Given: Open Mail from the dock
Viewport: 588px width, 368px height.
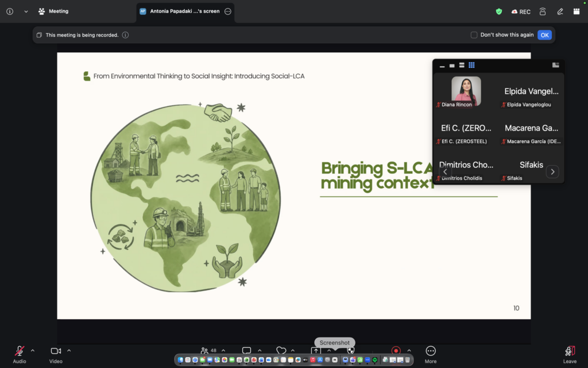Looking at the screenshot, I should [210, 360].
